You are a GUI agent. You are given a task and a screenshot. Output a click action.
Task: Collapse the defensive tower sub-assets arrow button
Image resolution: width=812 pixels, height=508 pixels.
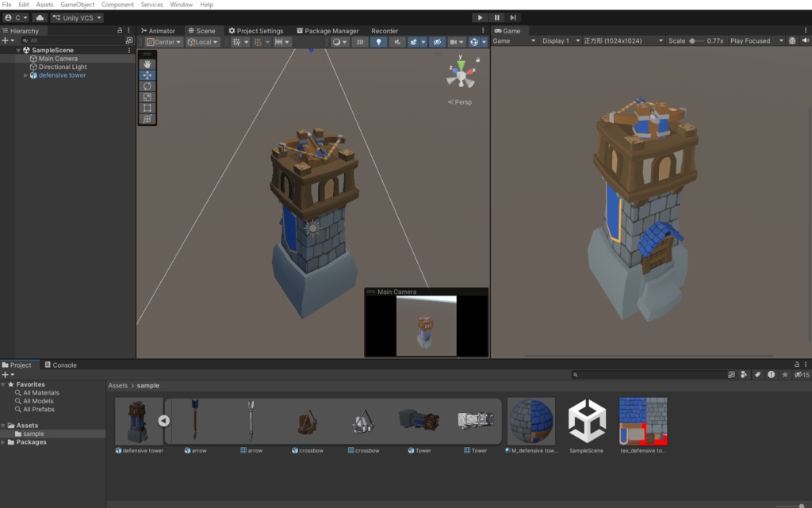pos(163,421)
